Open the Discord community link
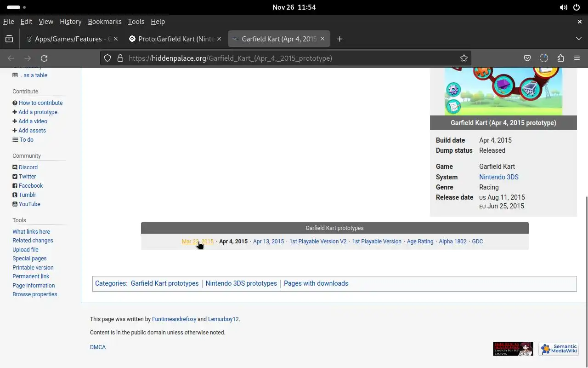588x368 pixels. [28, 167]
